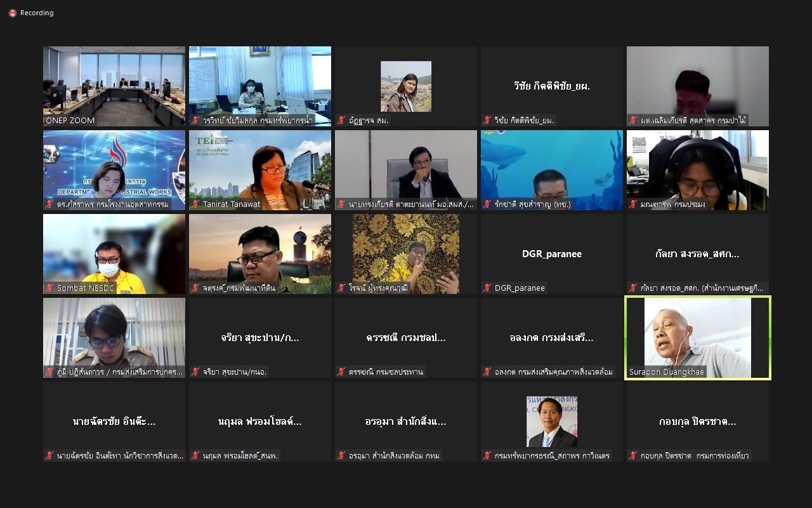The image size is (812, 508).
Task: Select the ONEP ZOOM conference room video
Action: (x=114, y=83)
